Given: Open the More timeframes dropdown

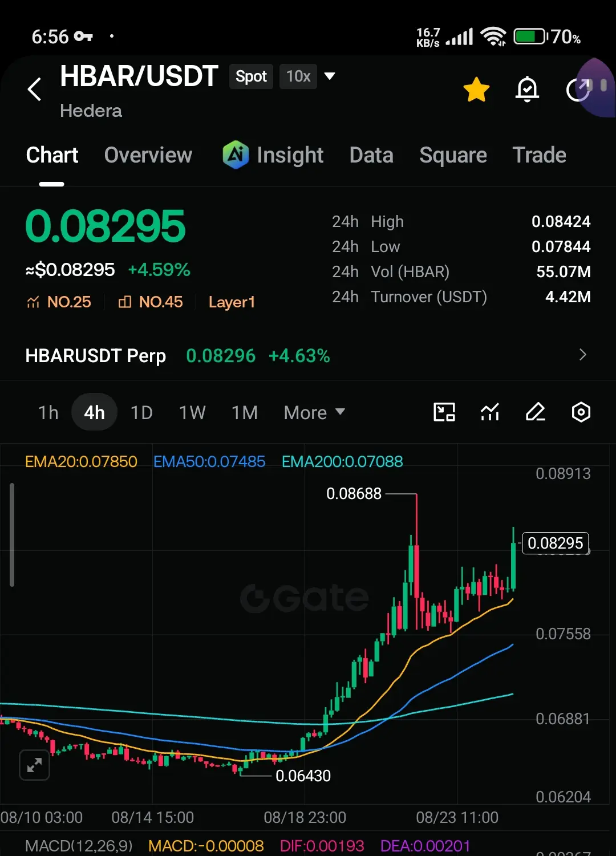Looking at the screenshot, I should click(314, 412).
